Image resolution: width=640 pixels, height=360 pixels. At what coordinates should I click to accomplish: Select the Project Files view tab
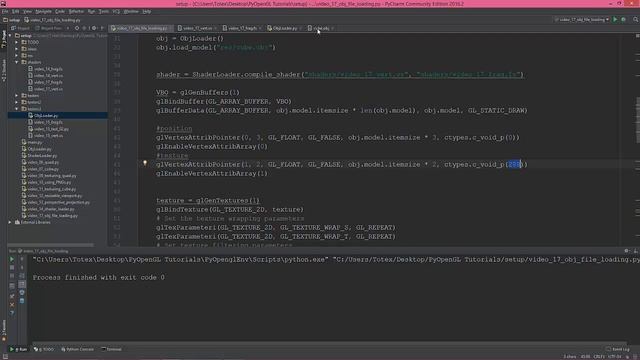[49, 28]
